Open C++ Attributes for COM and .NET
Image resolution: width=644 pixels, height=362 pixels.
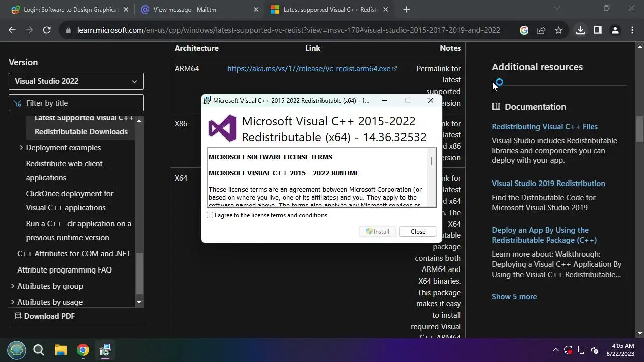(x=73, y=254)
